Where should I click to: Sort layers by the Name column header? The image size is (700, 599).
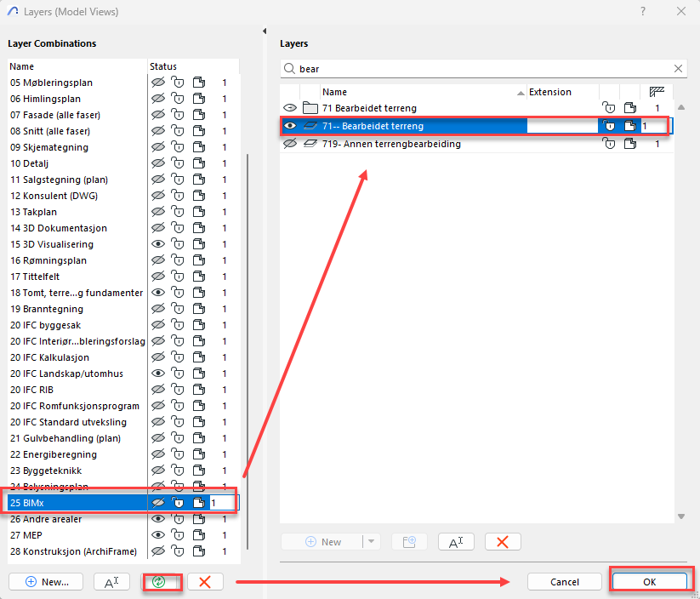(x=417, y=92)
